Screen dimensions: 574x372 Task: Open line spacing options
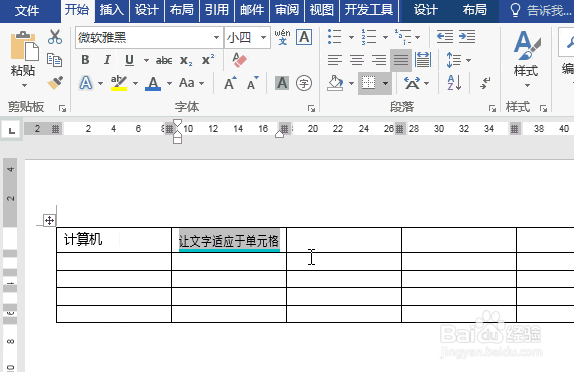[454, 60]
